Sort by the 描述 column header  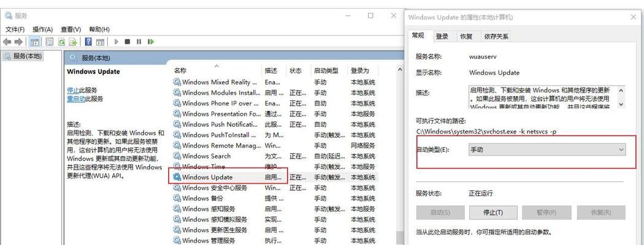tap(274, 70)
